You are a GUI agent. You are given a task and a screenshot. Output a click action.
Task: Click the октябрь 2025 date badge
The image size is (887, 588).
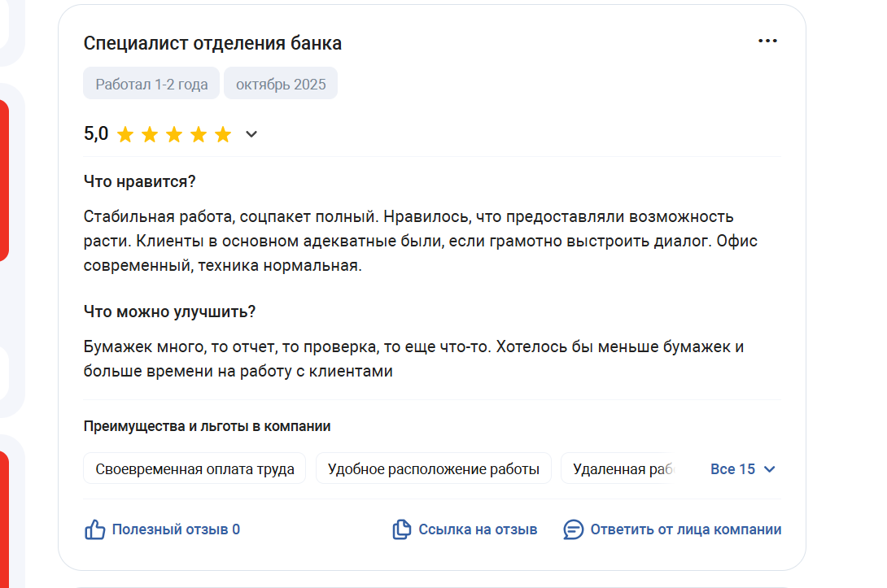(x=281, y=84)
